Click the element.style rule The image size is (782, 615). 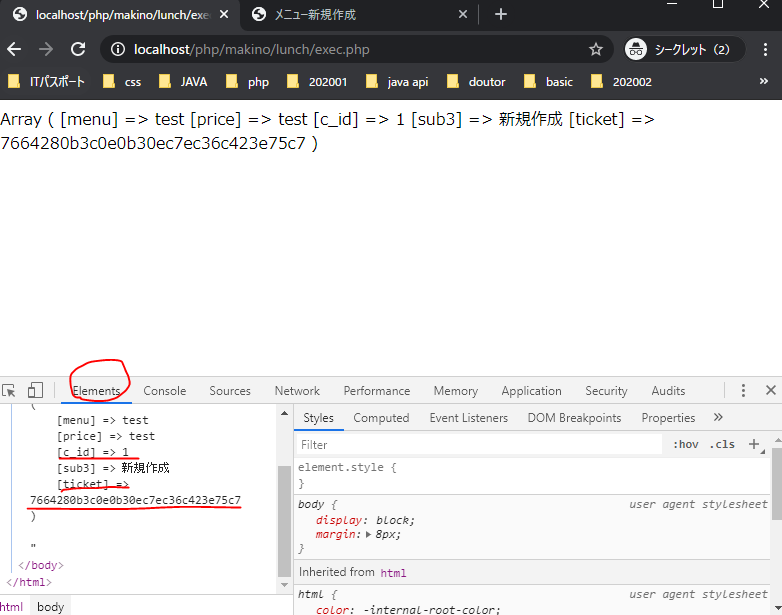347,467
